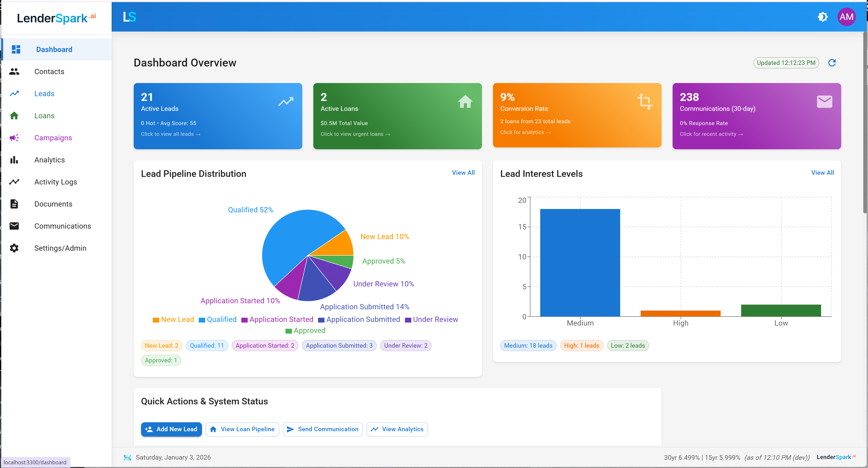Open Documents using the page icon
Image resolution: width=868 pixels, height=468 pixels.
(x=14, y=204)
